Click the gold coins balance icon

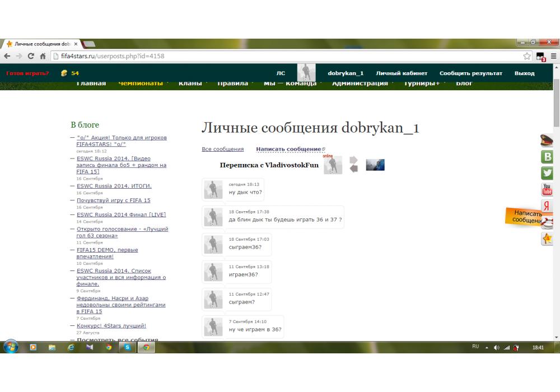click(64, 73)
